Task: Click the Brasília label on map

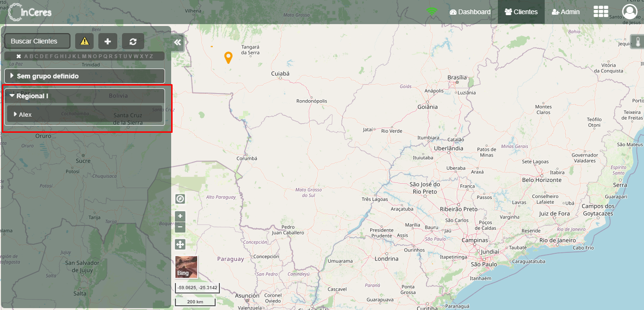Action: [x=457, y=77]
